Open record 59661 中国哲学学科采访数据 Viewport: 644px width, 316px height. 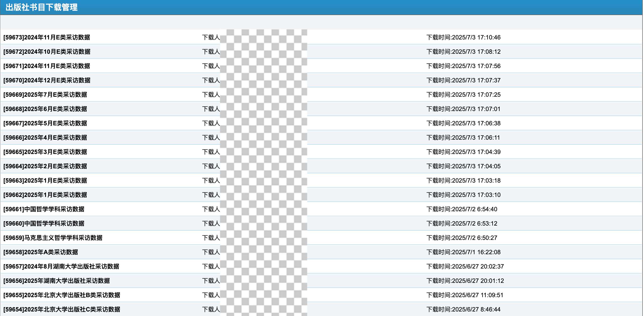pyautogui.click(x=44, y=209)
